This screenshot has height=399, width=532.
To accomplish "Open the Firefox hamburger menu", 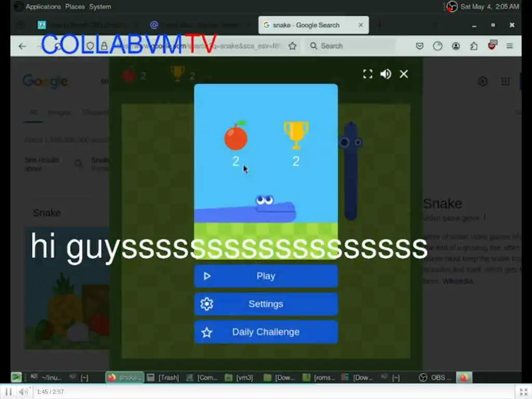I will (510, 46).
